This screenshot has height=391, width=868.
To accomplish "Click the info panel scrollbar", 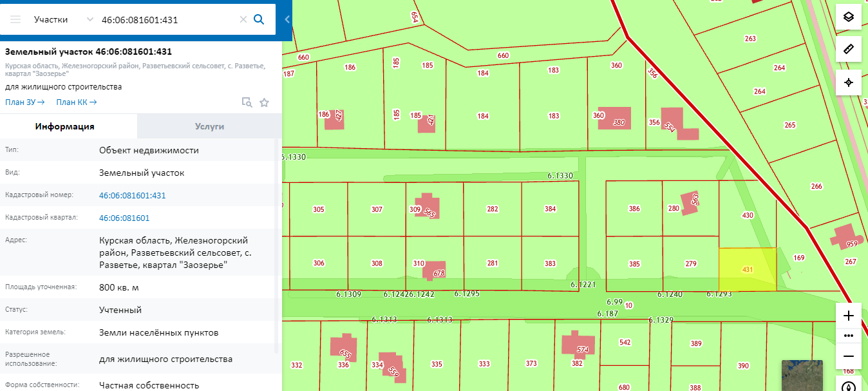I will click(278, 245).
